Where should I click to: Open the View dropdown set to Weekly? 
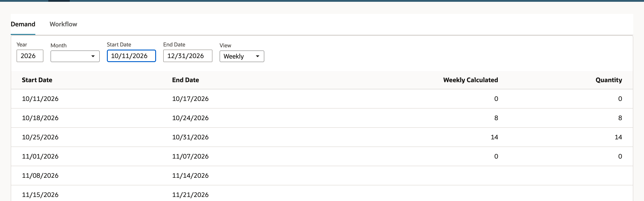pos(242,57)
